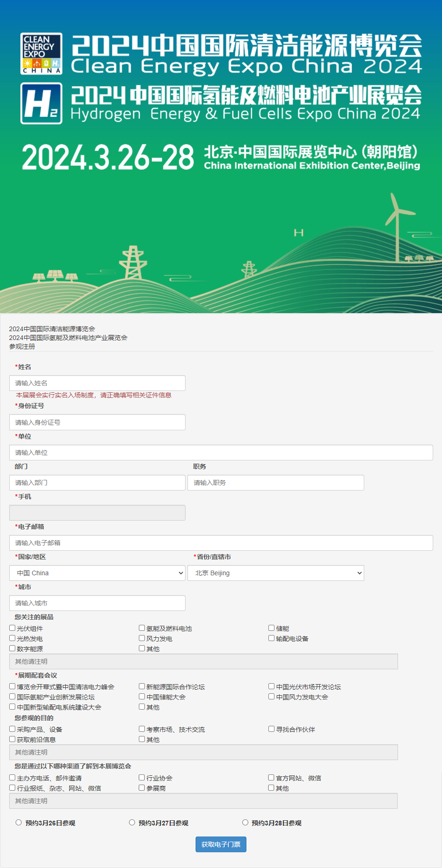Check the 光伏组件 exhibit checkbox
This screenshot has width=442, height=868.
coord(12,628)
